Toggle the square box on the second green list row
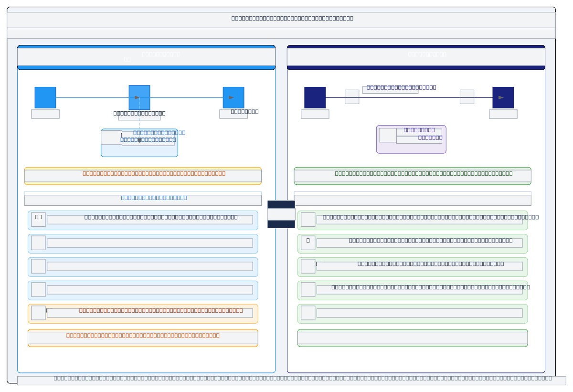573x392 pixels. [x=308, y=243]
